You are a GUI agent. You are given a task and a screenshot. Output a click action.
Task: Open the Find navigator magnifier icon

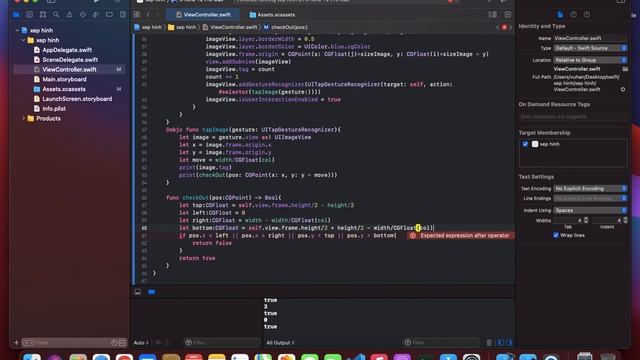(56, 15)
